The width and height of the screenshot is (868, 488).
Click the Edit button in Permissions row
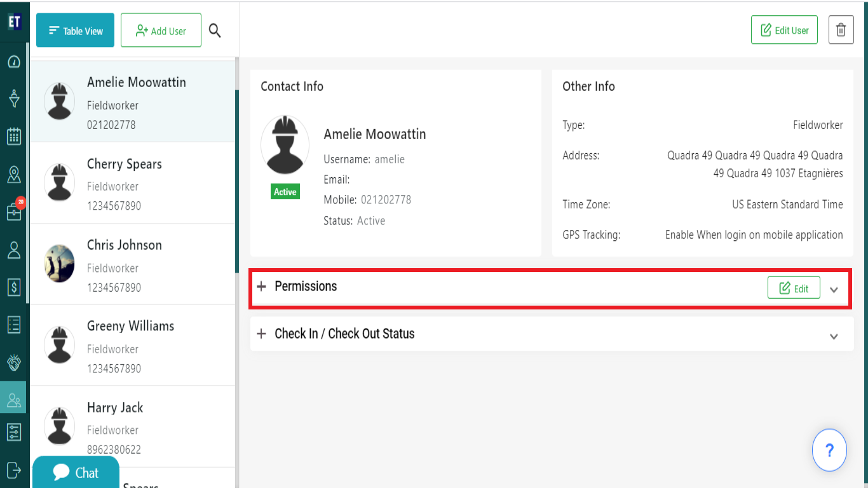click(794, 287)
